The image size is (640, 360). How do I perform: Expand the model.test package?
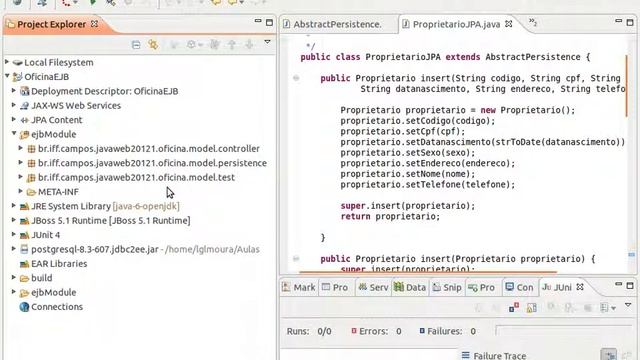tap(21, 177)
